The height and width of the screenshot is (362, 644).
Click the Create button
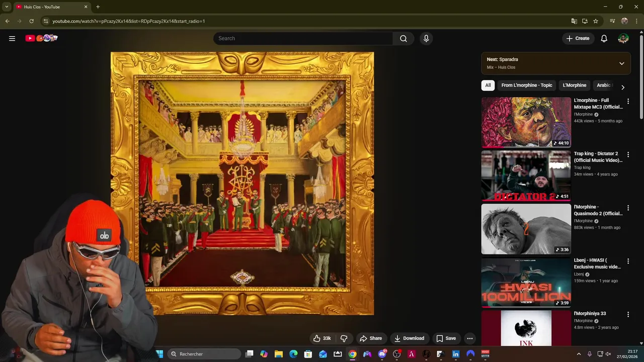(578, 38)
